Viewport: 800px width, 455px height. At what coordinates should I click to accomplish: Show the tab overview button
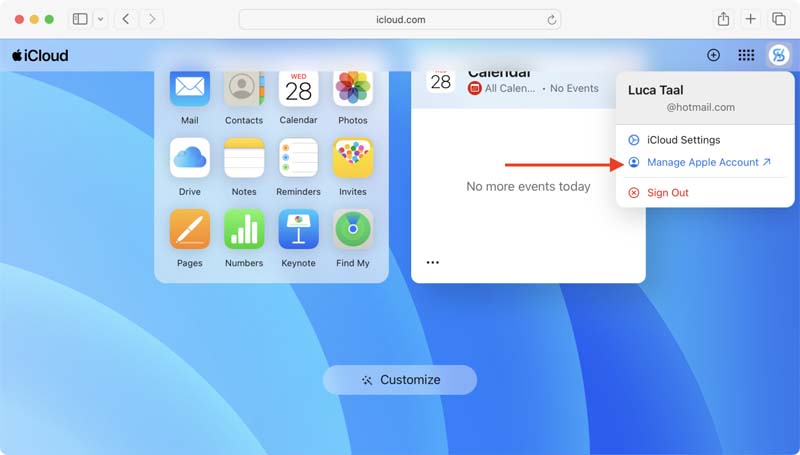[779, 19]
